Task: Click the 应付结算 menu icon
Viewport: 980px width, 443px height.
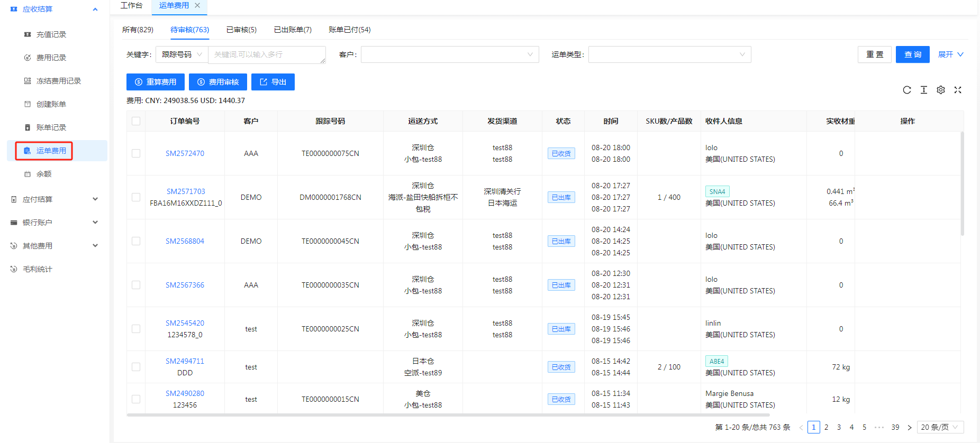Action: (x=14, y=199)
